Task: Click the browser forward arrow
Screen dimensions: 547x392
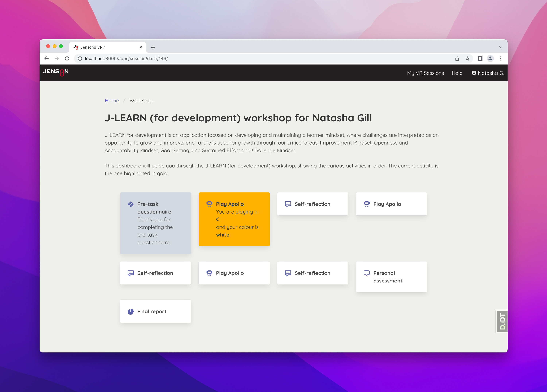Action: (x=57, y=58)
